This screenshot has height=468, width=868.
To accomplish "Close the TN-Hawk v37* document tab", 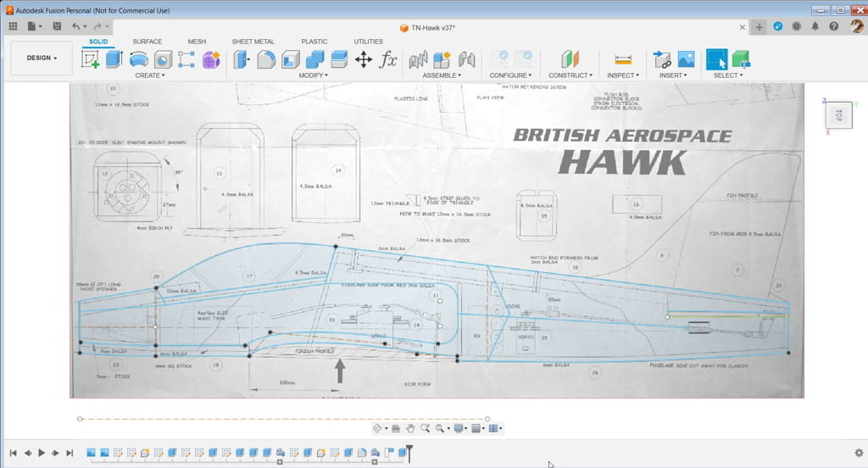I will click(x=743, y=27).
